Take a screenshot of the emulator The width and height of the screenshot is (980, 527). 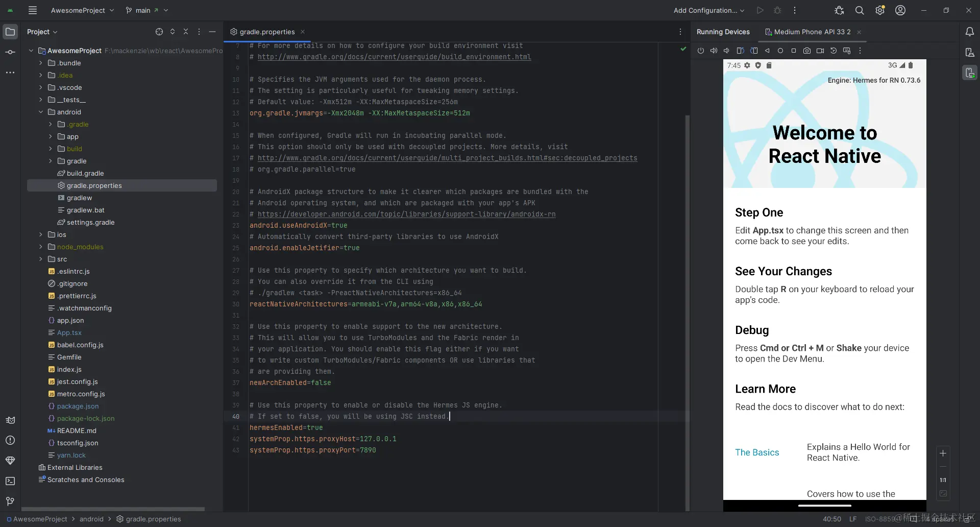(x=807, y=50)
